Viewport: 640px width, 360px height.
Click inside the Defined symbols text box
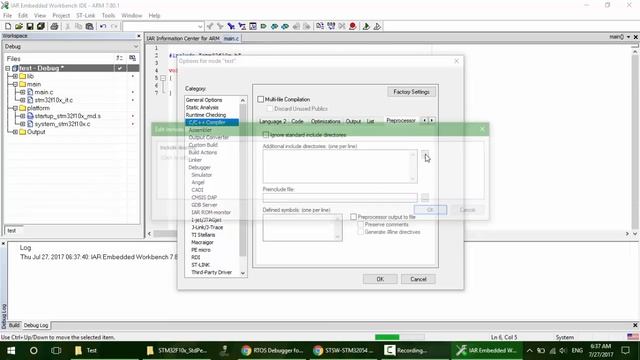(302, 227)
